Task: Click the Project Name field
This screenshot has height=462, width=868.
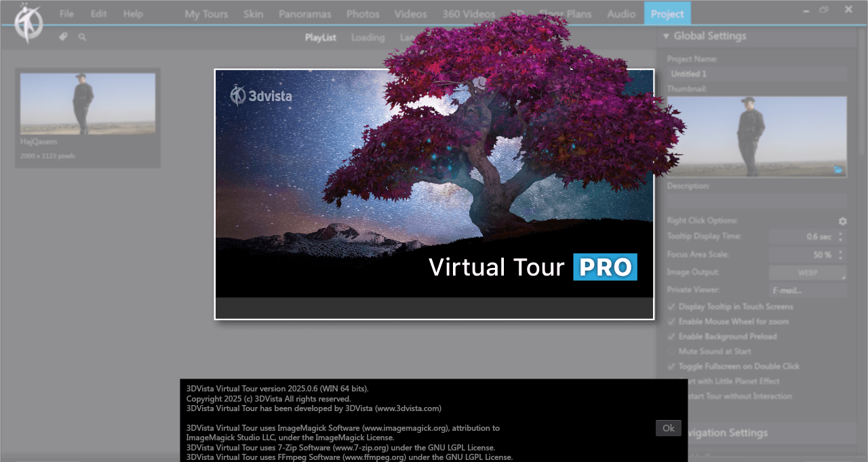Action: click(x=757, y=74)
